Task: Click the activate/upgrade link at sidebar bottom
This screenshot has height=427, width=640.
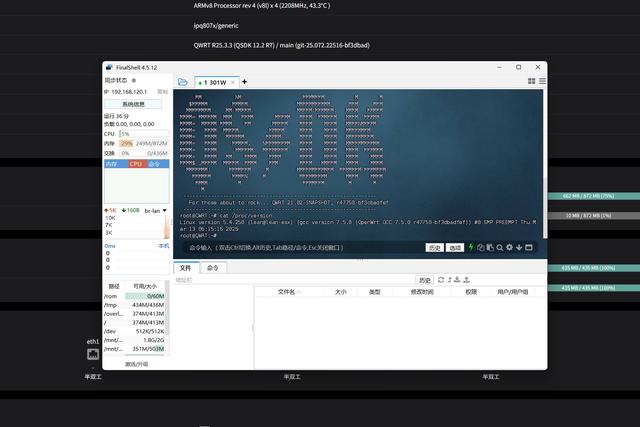Action: [136, 364]
